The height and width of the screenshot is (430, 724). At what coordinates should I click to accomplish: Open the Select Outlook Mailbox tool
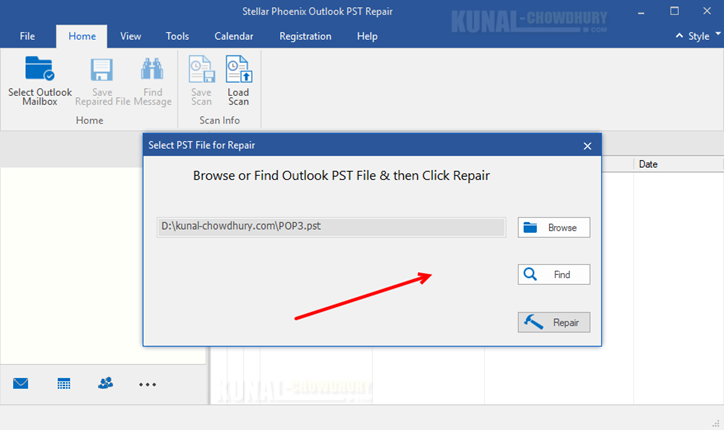40,81
